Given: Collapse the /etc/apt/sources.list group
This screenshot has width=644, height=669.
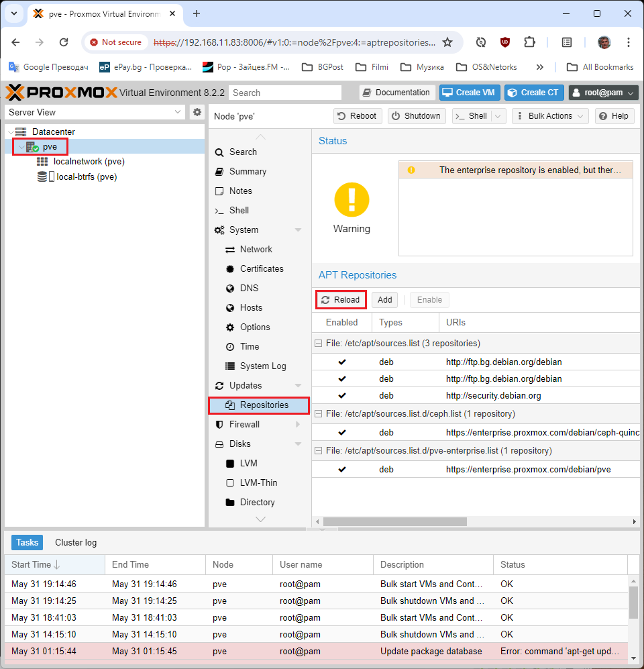Looking at the screenshot, I should point(318,344).
